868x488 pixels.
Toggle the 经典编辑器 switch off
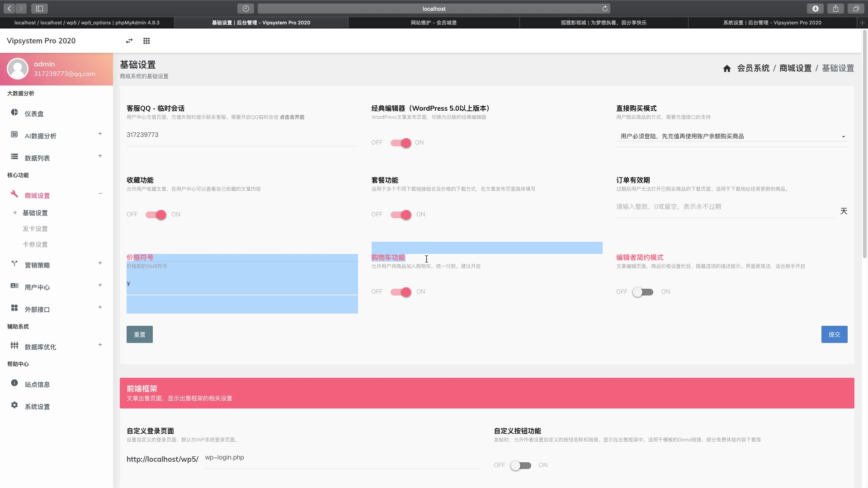point(401,143)
